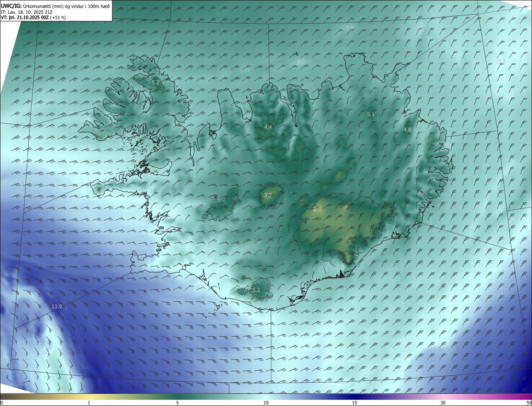532x406 pixels.
Task: Click the 3.7 value on the central glacier
Action: (268, 195)
